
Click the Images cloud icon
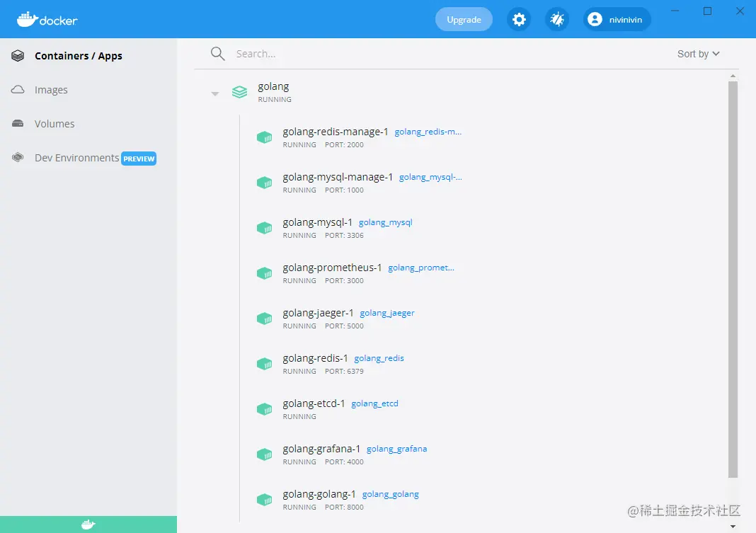18,90
